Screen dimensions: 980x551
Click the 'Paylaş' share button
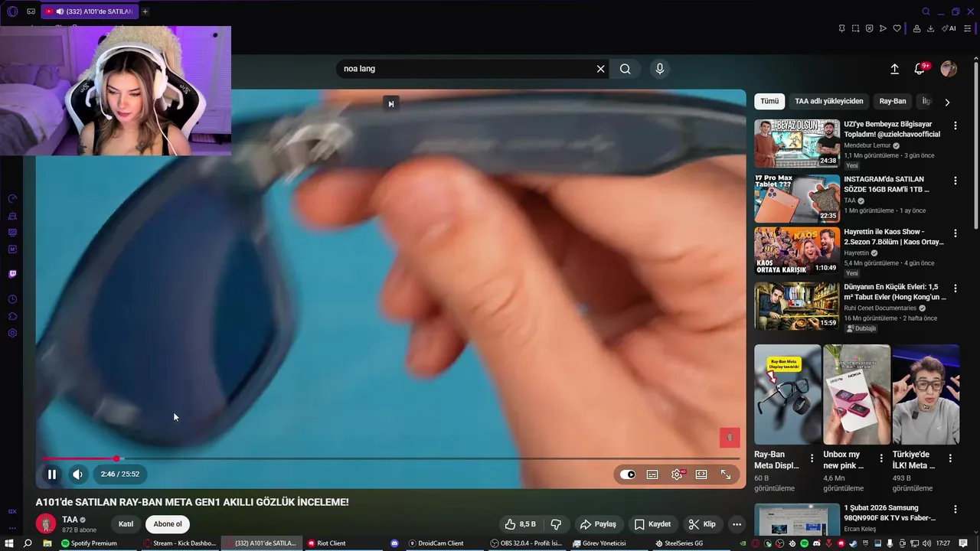tap(598, 524)
